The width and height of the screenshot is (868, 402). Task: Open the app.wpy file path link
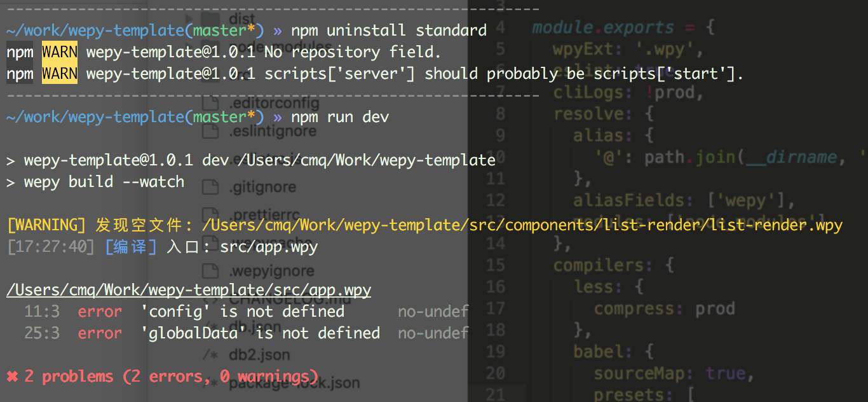tap(188, 289)
